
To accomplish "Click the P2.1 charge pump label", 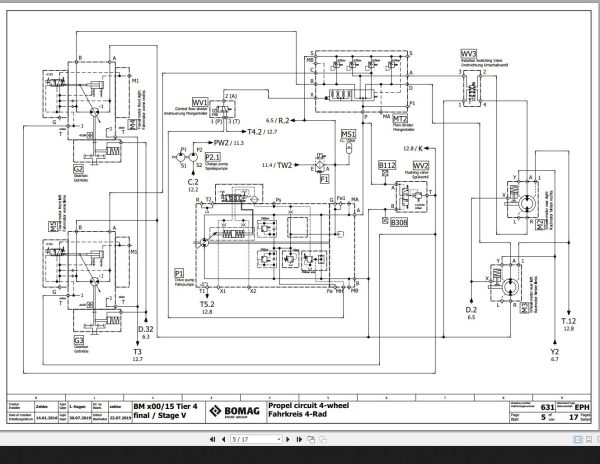I will 213,157.
